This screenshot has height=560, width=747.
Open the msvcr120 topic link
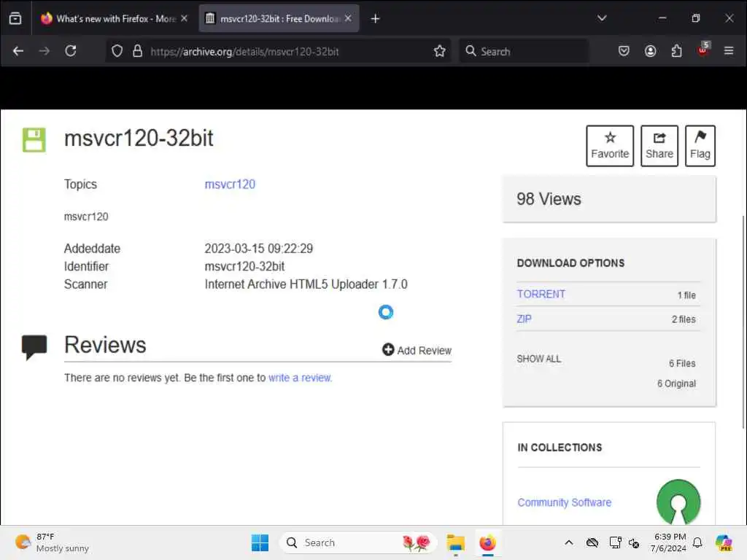(230, 184)
